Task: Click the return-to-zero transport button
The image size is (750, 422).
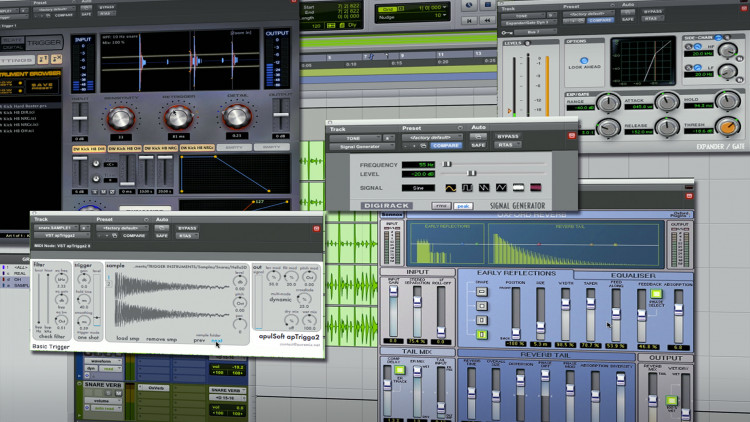Action: (469, 20)
